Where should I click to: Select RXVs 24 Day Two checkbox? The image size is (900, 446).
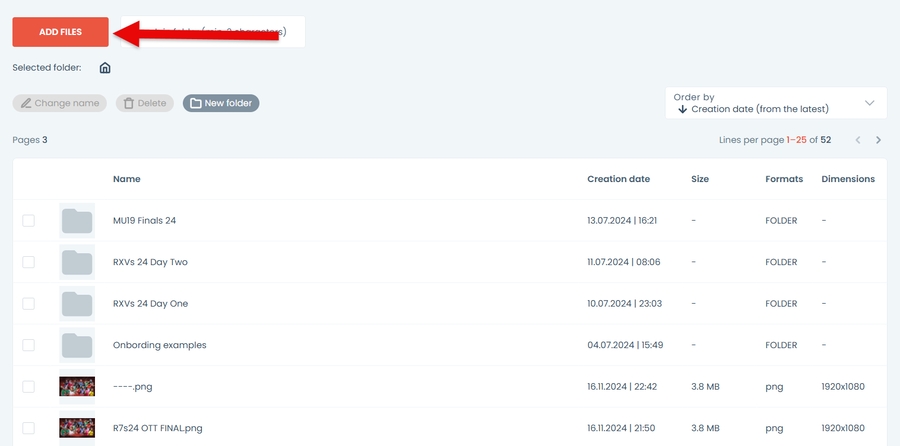tap(28, 262)
